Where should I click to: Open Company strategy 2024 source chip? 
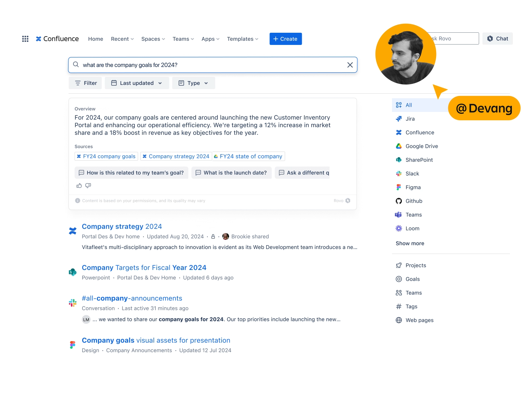176,156
